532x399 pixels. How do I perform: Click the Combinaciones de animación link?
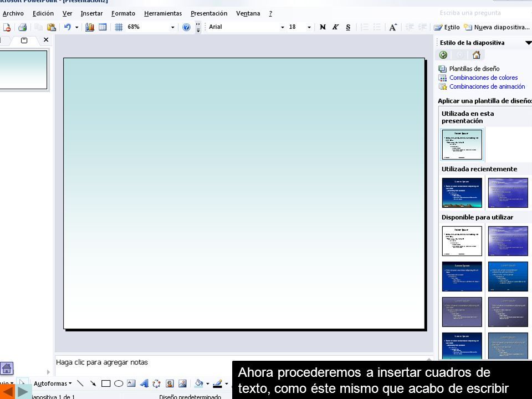487,86
